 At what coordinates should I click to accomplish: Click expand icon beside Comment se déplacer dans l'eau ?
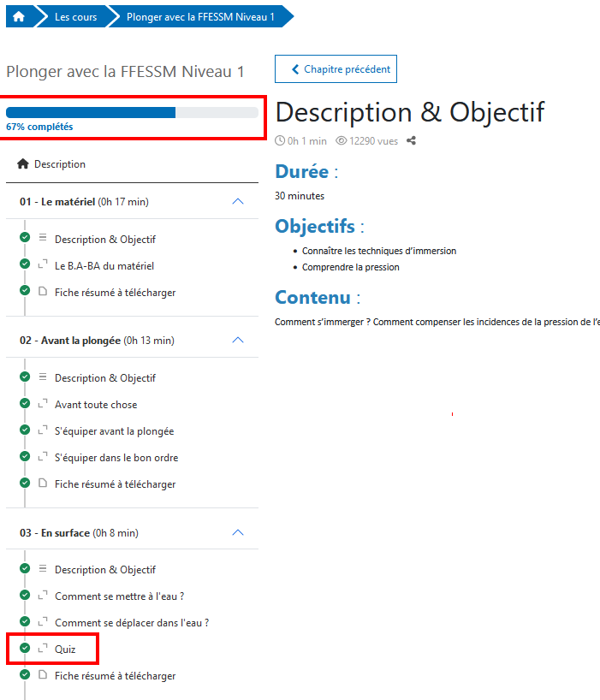pyautogui.click(x=43, y=621)
